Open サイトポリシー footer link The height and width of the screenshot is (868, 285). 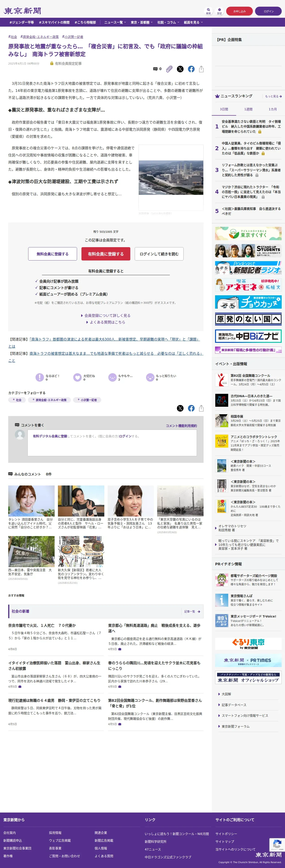(x=226, y=833)
